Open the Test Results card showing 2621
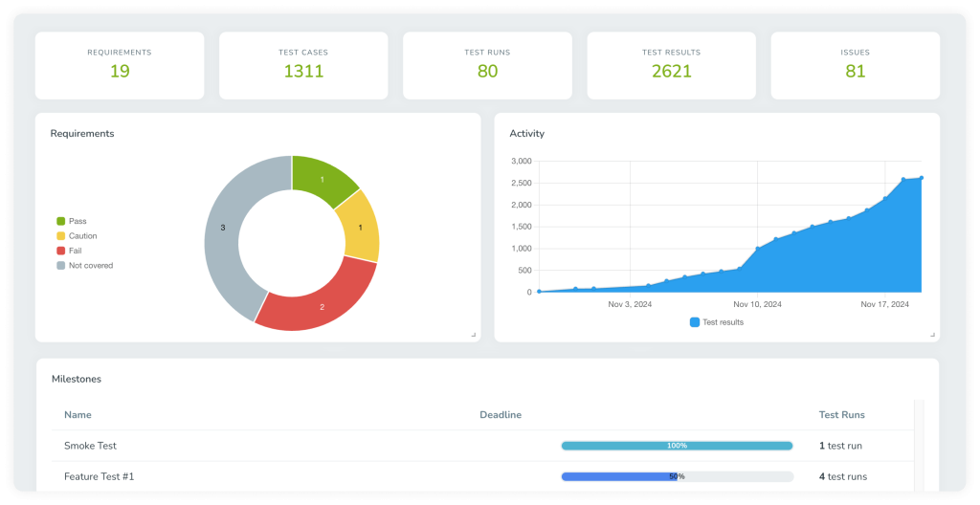The width and height of the screenshot is (980, 505). coord(671,65)
